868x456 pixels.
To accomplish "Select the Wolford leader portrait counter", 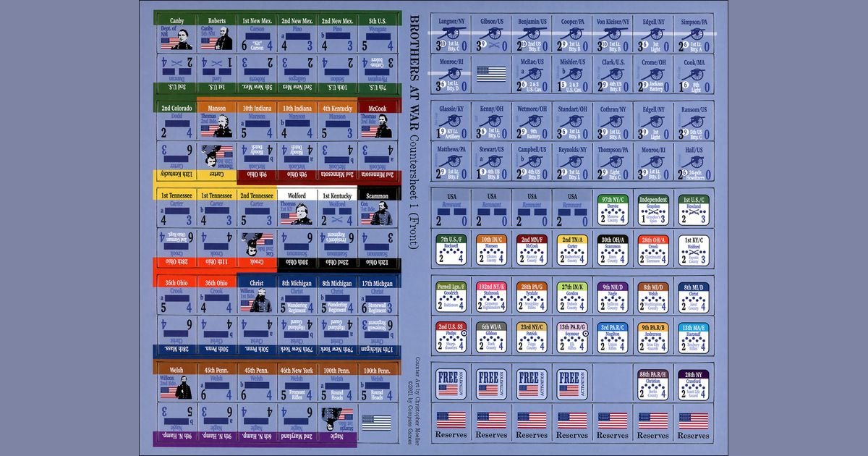I will 297,208.
